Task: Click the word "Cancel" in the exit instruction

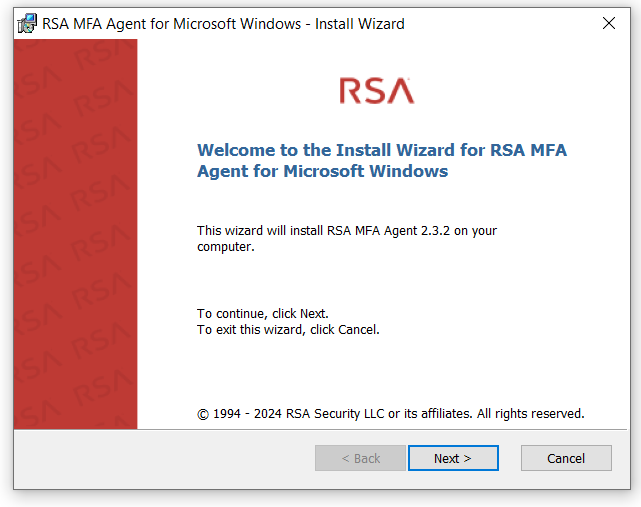Action: pos(358,329)
